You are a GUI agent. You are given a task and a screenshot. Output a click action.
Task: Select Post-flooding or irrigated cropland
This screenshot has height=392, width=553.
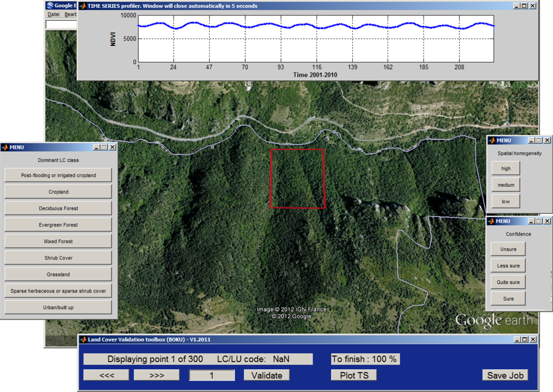point(58,175)
